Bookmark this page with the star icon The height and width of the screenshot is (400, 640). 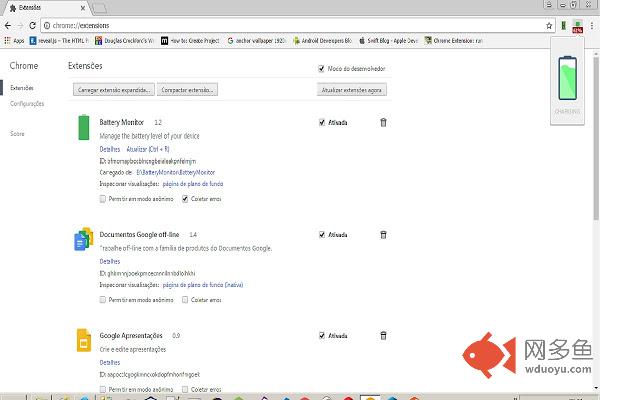click(549, 25)
